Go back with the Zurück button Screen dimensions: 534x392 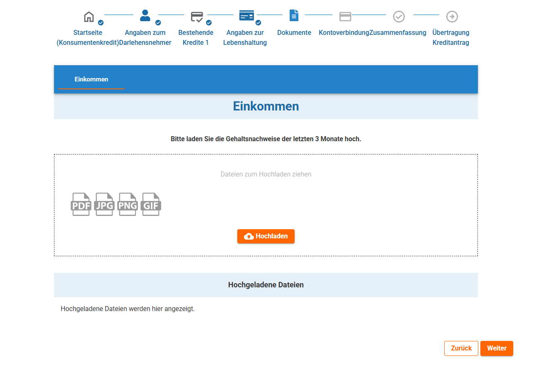pos(461,348)
